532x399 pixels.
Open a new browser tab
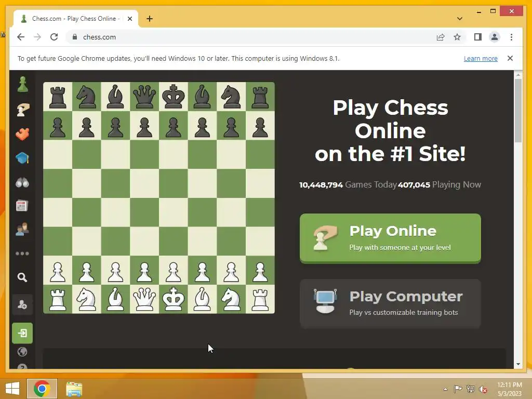pos(150,19)
